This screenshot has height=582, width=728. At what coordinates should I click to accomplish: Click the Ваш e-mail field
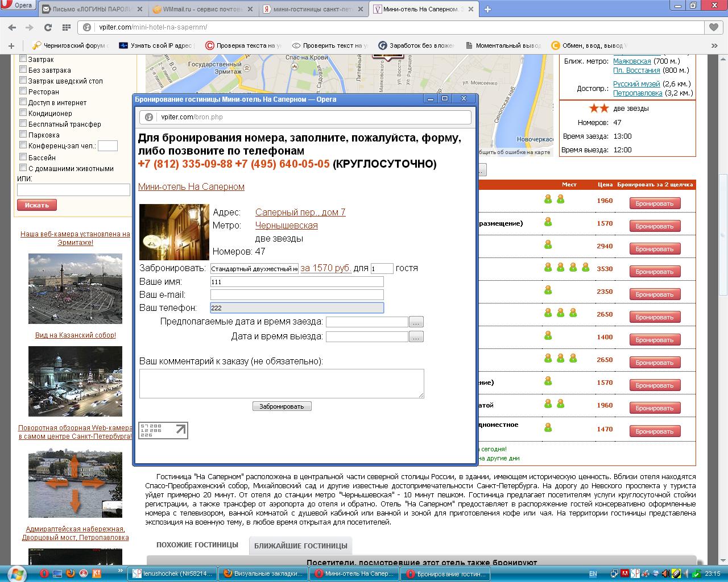297,294
